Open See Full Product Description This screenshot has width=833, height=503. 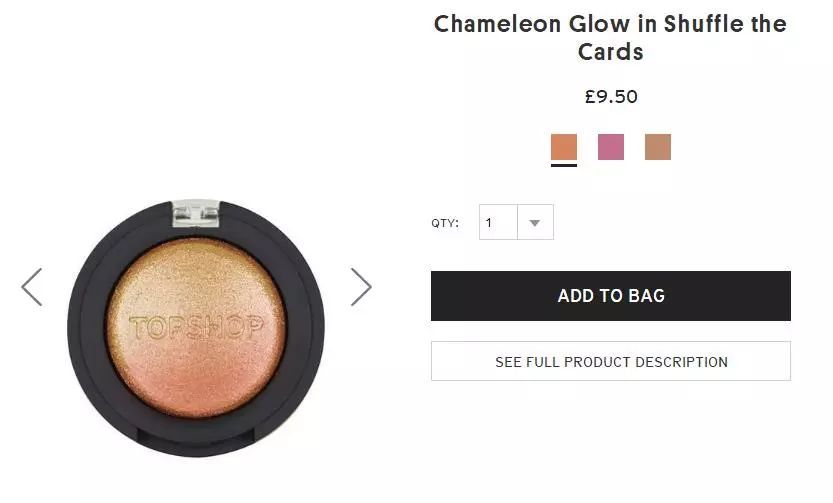pyautogui.click(x=611, y=361)
